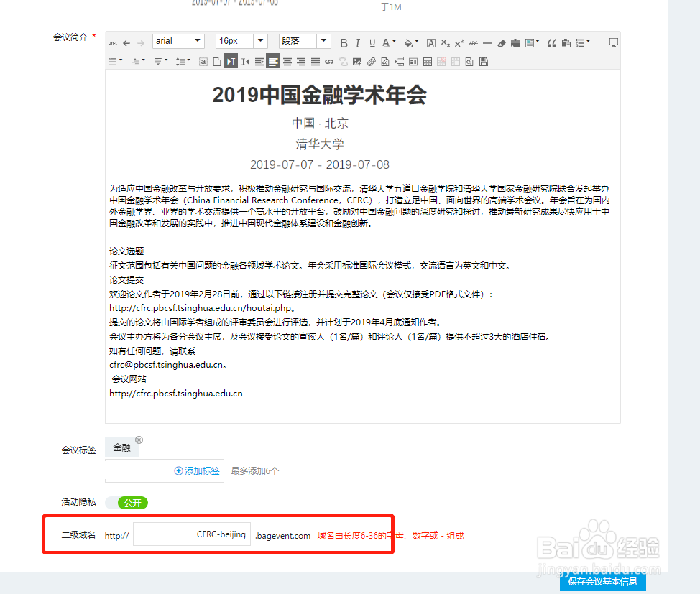The image size is (700, 594).
Task: Switch the 公开 privacy toggle
Action: click(x=126, y=503)
